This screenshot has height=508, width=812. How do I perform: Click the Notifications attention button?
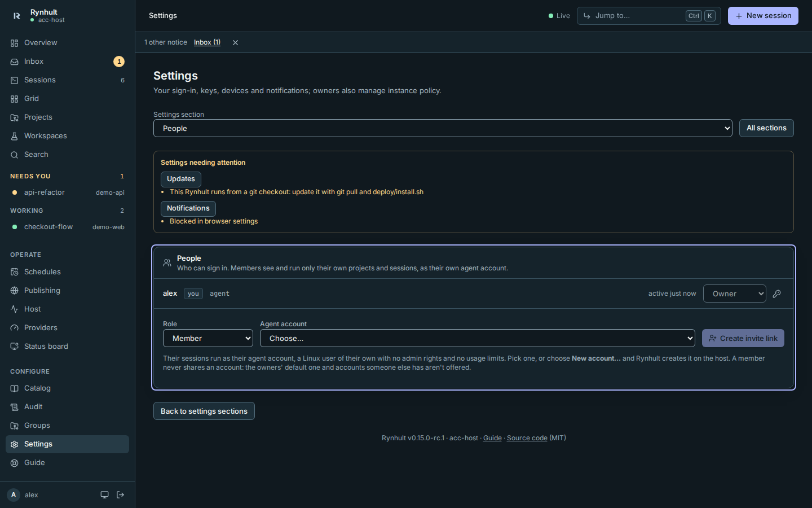coord(188,208)
